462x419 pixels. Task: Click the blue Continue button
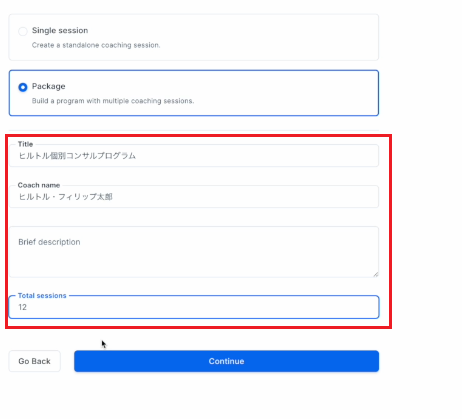click(226, 361)
